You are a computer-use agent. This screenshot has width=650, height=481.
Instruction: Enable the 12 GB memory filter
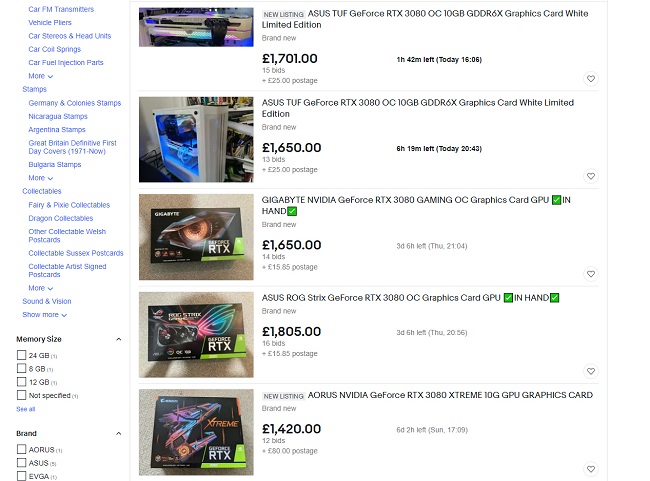[x=21, y=381]
